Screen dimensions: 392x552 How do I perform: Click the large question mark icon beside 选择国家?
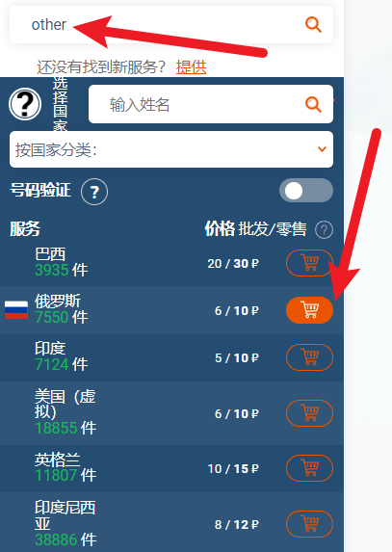[x=25, y=104]
